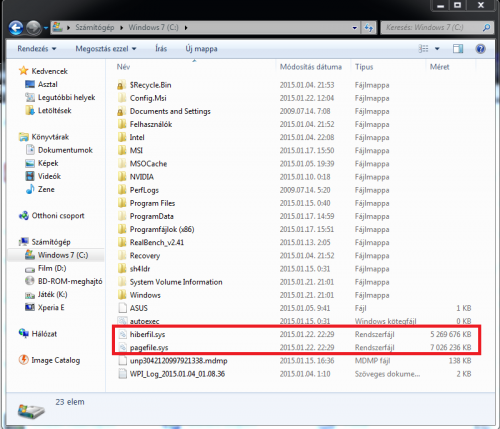Select the autoexec batch file

click(144, 321)
